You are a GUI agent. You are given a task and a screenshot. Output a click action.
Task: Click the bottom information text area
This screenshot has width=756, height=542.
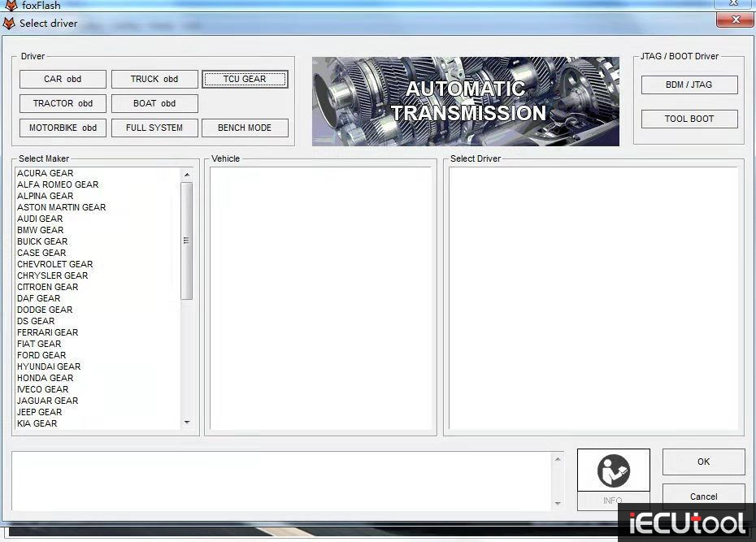(282, 481)
